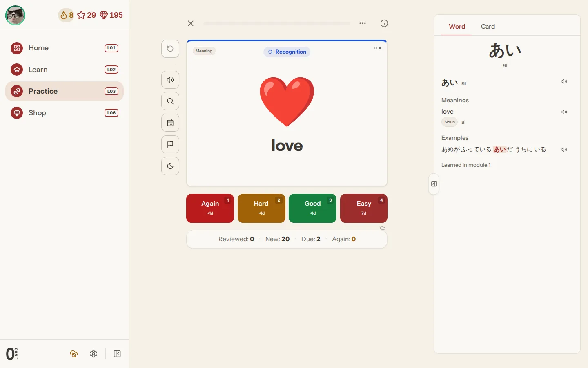
Task: Rate the card as Again
Action: pos(210,208)
